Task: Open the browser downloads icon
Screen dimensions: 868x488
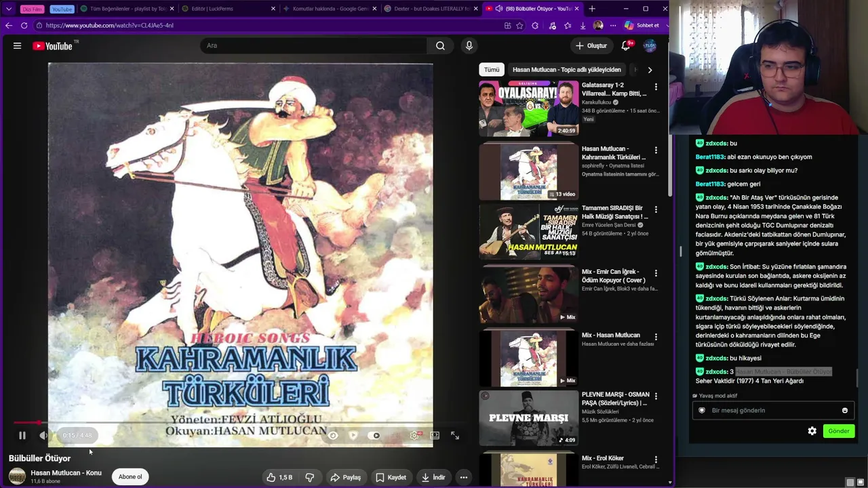Action: [583, 26]
